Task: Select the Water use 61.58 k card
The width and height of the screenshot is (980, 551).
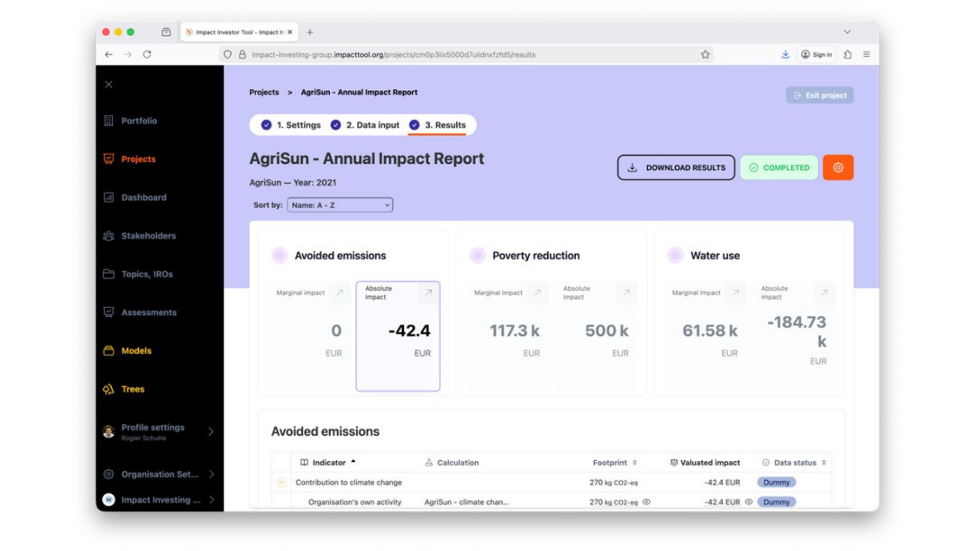Action: click(705, 336)
